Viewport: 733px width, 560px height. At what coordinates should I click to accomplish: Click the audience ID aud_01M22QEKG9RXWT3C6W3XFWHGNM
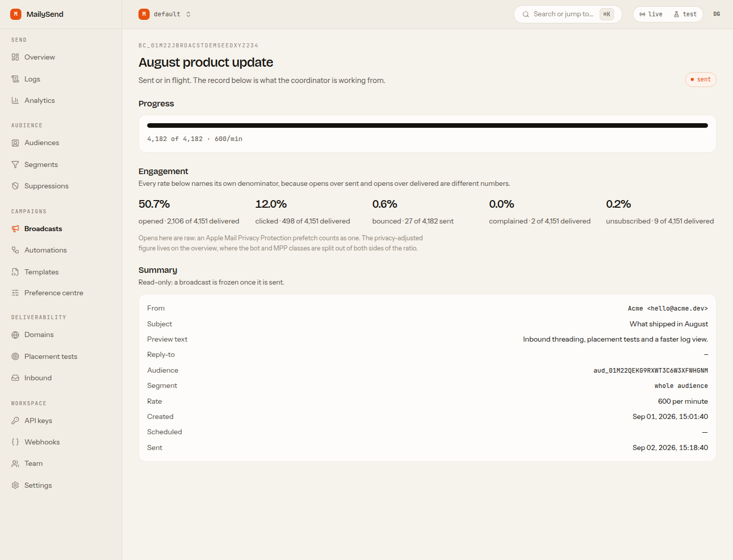tap(651, 371)
